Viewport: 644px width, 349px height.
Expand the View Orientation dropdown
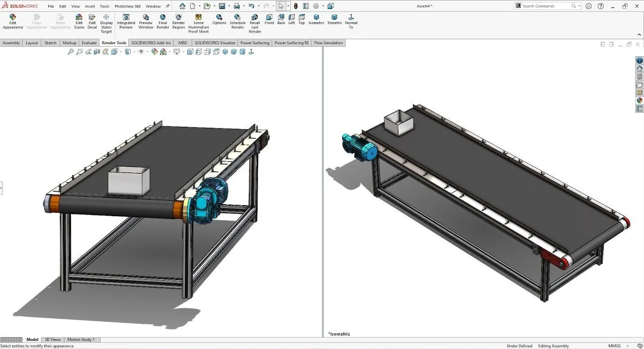pos(121,51)
